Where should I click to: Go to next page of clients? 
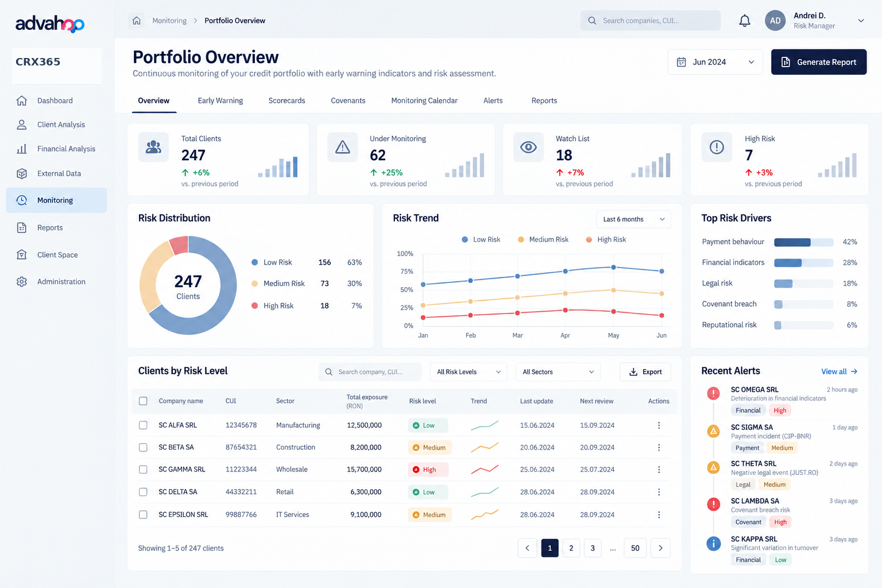coord(660,548)
